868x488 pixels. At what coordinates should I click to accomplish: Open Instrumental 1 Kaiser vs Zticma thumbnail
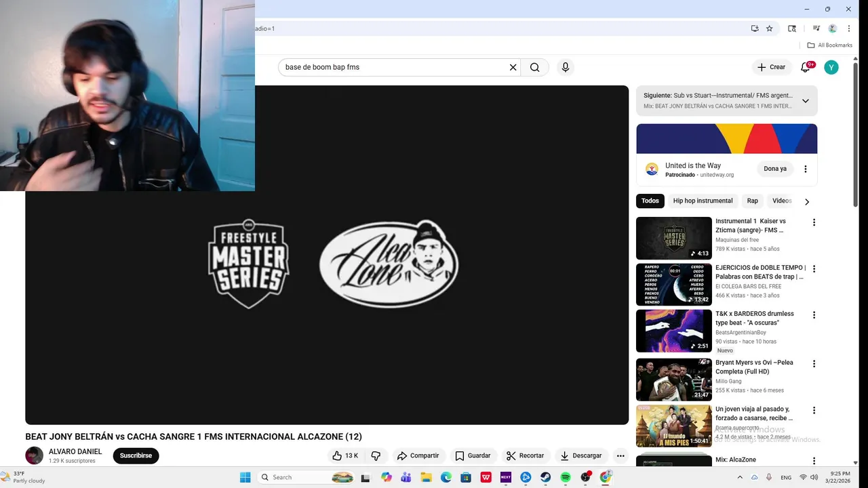point(674,238)
